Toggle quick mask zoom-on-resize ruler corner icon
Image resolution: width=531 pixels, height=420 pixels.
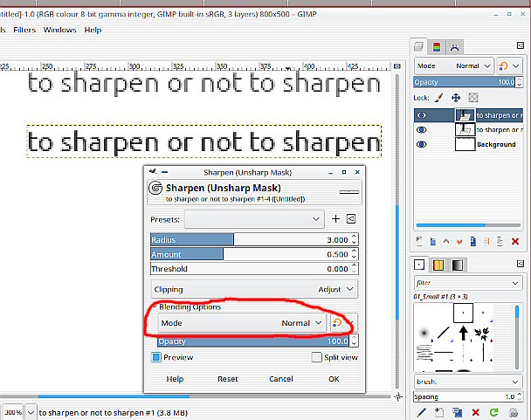pos(397,66)
